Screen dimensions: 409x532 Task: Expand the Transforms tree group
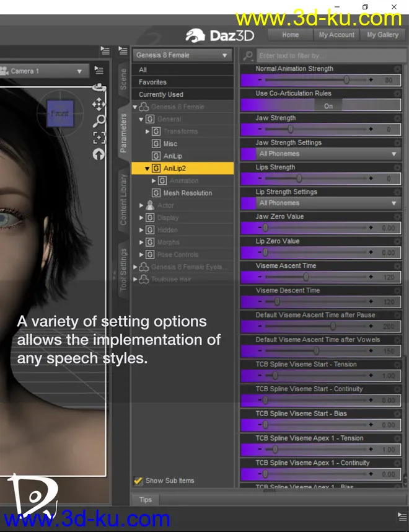[x=147, y=131]
